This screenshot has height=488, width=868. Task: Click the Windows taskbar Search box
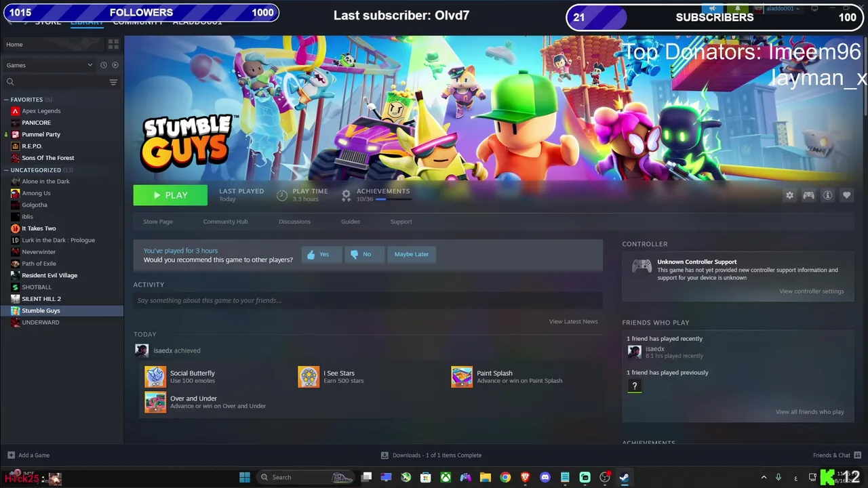click(x=305, y=477)
